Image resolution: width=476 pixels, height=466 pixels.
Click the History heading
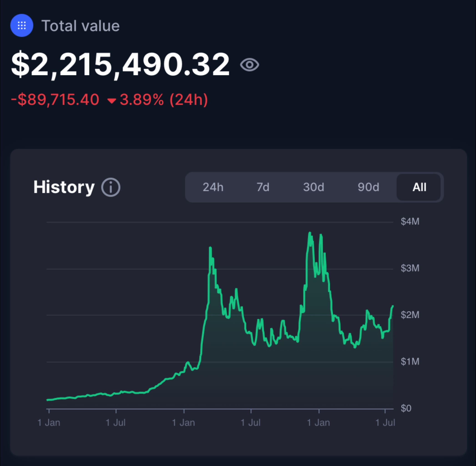point(64,187)
